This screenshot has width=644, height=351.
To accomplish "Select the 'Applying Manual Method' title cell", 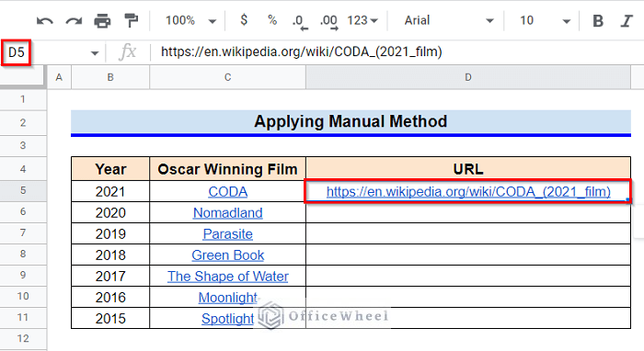I will (x=351, y=122).
